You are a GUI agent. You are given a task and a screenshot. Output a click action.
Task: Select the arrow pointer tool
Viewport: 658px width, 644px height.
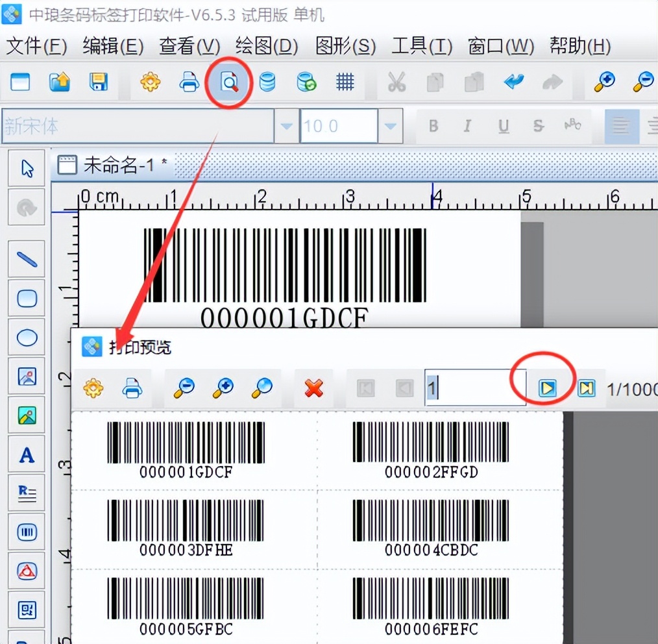[x=27, y=168]
